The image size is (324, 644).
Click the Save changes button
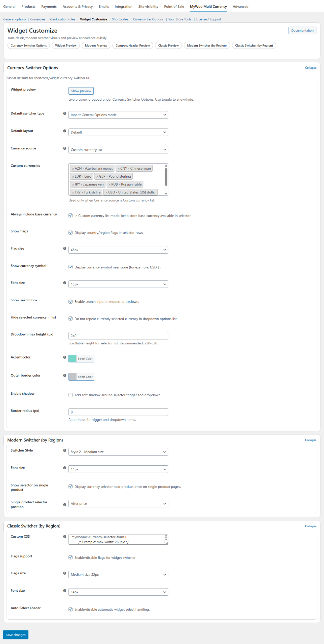click(x=16, y=635)
